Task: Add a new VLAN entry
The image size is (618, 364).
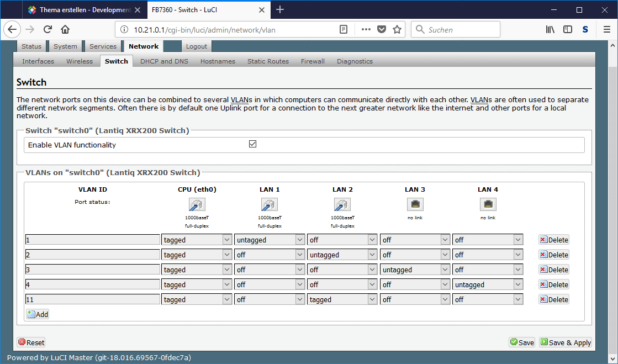Action: (38, 314)
